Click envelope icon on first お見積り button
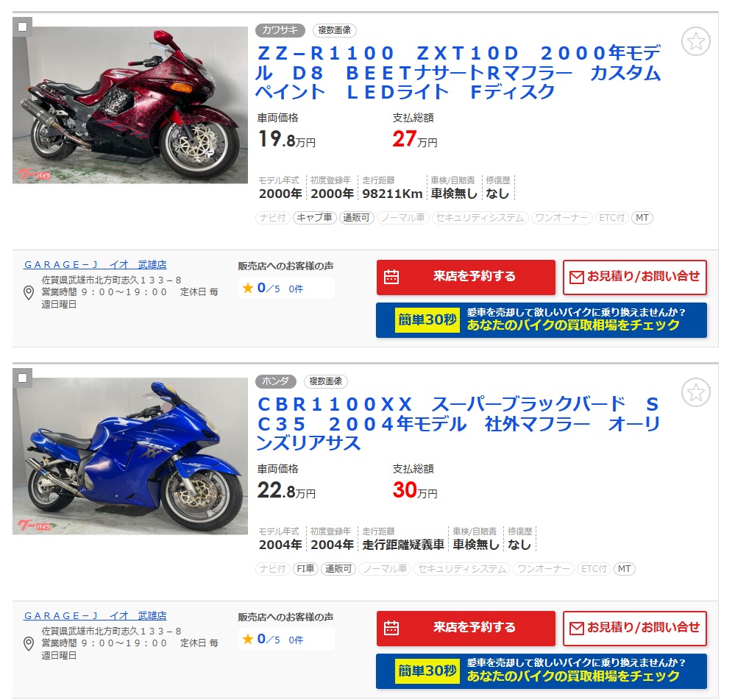Viewport: 735px width, 700px height. pos(577,277)
